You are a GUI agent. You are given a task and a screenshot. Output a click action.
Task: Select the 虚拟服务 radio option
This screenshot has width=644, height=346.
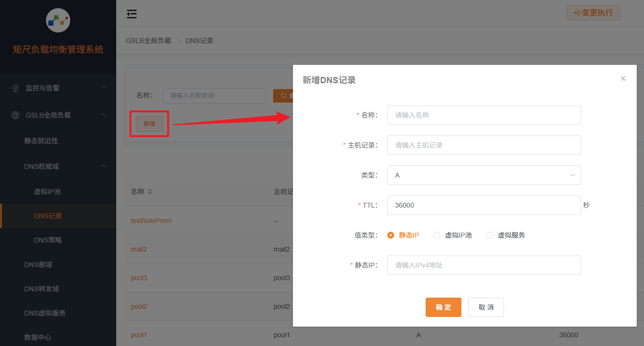pyautogui.click(x=490, y=235)
